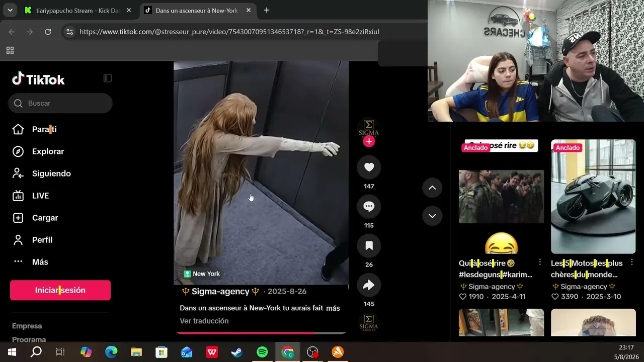The height and width of the screenshot is (362, 644).
Task: View site information icon in address bar
Action: click(69, 32)
